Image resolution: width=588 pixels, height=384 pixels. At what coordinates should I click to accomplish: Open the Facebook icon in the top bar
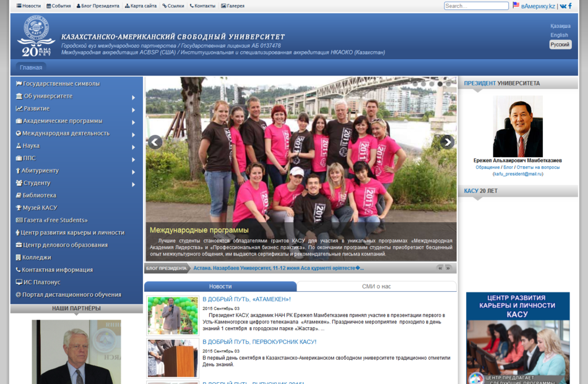[x=570, y=6]
